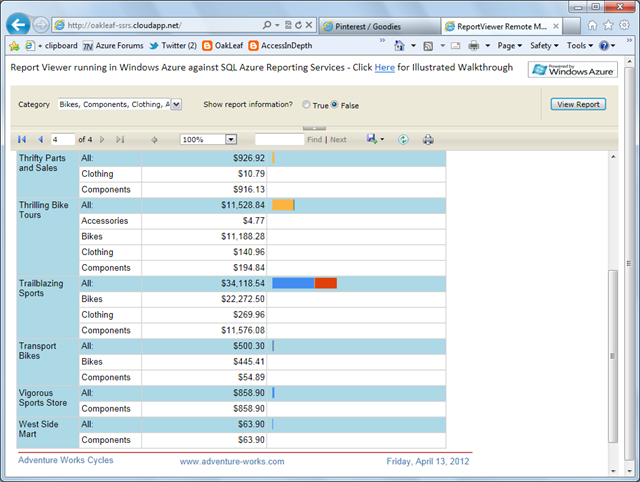
Task: Click the Read mail icon
Action: tap(456, 46)
